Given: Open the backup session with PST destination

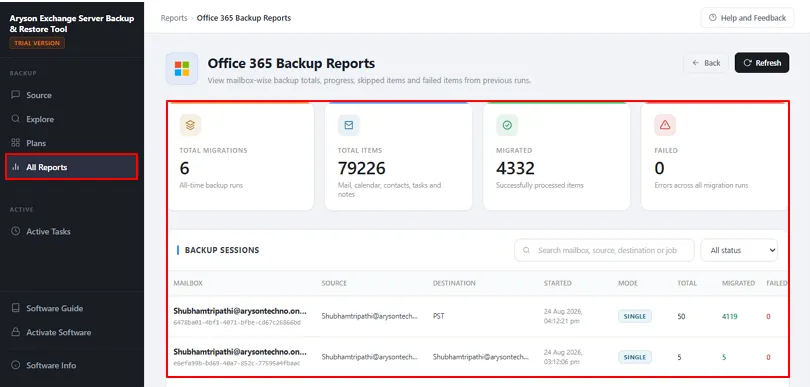Looking at the screenshot, I should 478,316.
